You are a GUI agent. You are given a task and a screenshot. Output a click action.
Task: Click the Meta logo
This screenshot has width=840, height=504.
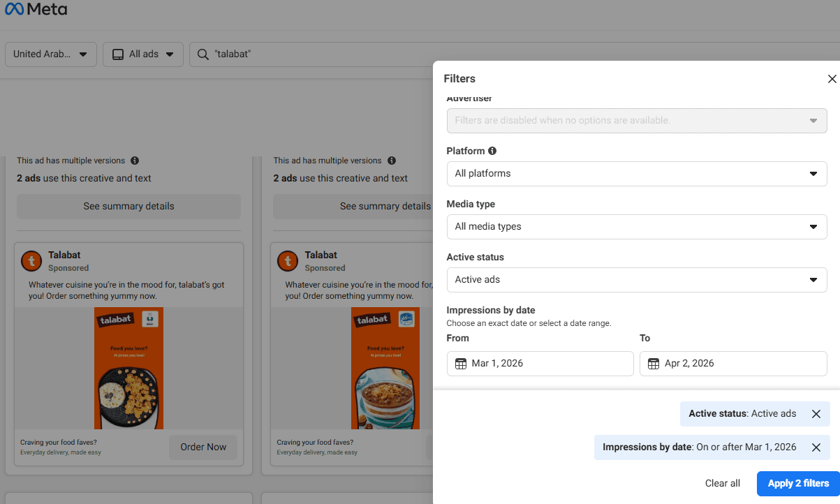[36, 10]
